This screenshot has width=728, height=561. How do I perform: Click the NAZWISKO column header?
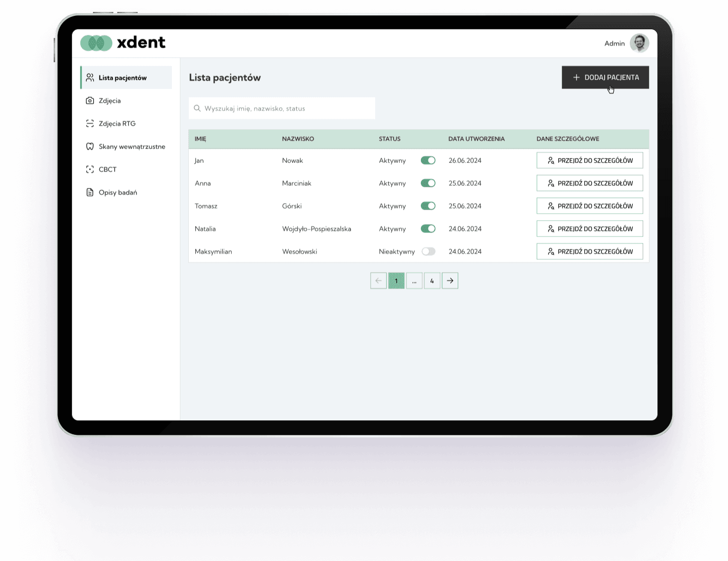pos(298,139)
